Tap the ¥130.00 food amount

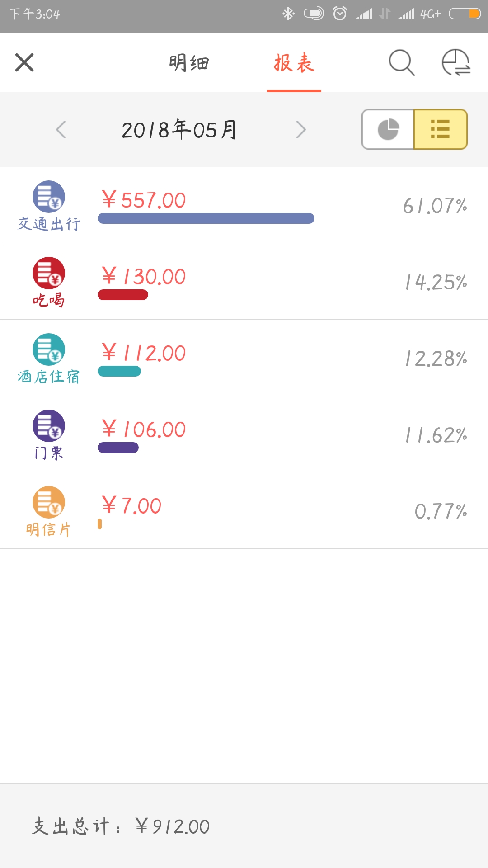(x=144, y=277)
